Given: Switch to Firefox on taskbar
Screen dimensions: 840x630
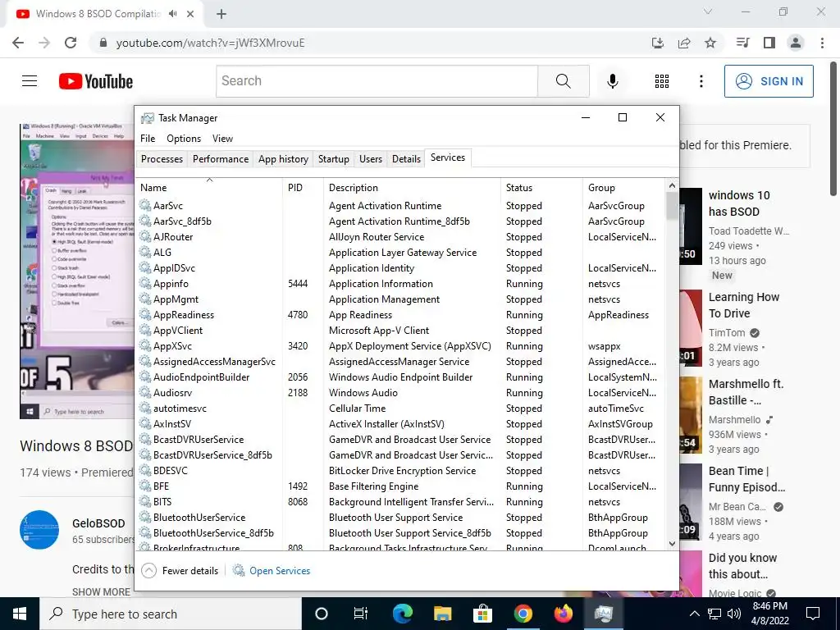Looking at the screenshot, I should click(563, 614).
